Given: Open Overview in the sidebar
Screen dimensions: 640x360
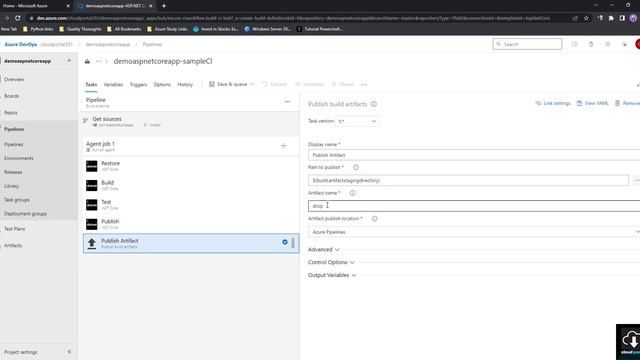Looking at the screenshot, I should (x=14, y=79).
